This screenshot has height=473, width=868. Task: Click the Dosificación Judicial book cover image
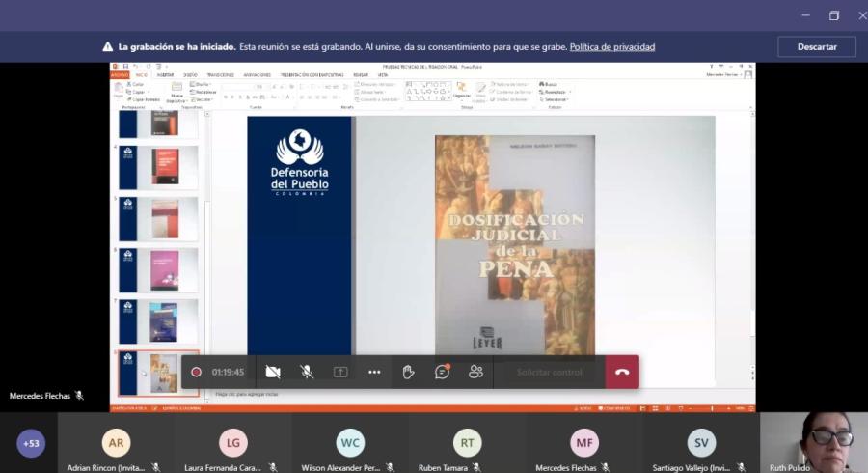pos(514,241)
